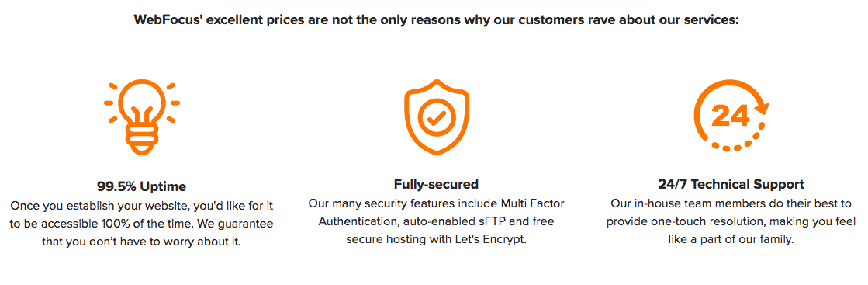Click the orange light bulb icon
868x285 pixels.
(x=142, y=117)
